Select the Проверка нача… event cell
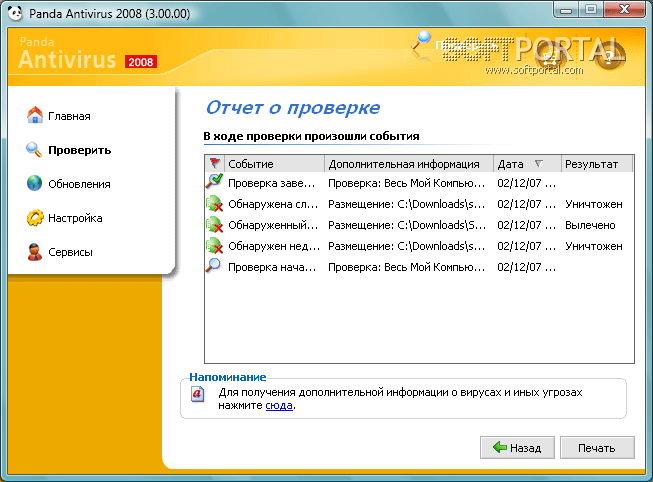 tap(272, 267)
